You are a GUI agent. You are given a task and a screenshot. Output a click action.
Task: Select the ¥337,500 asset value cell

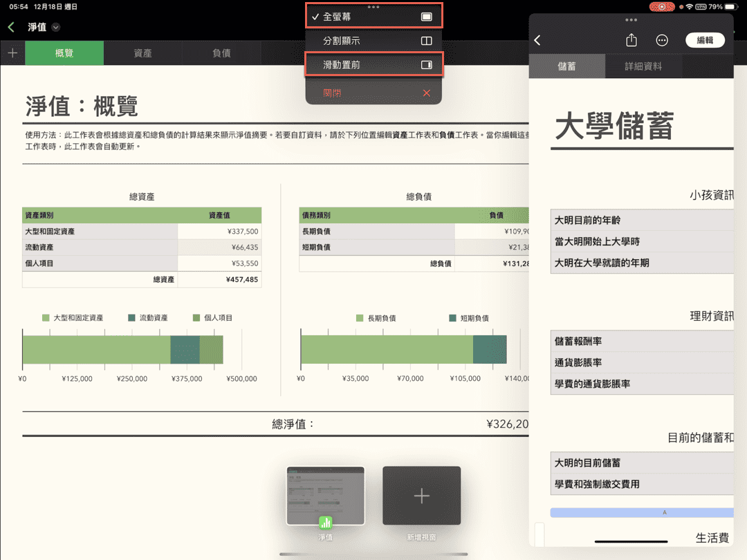point(220,232)
